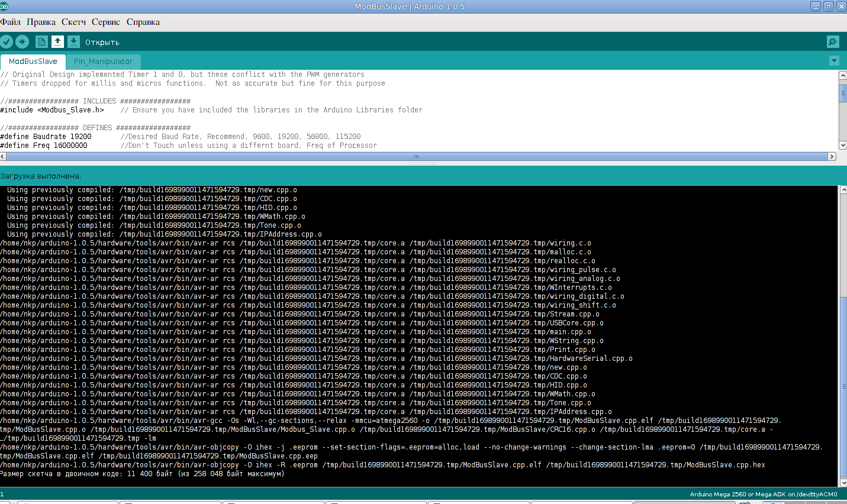Click the 'Загрузка выполнена.' status message
This screenshot has width=847, height=504.
[x=41, y=176]
